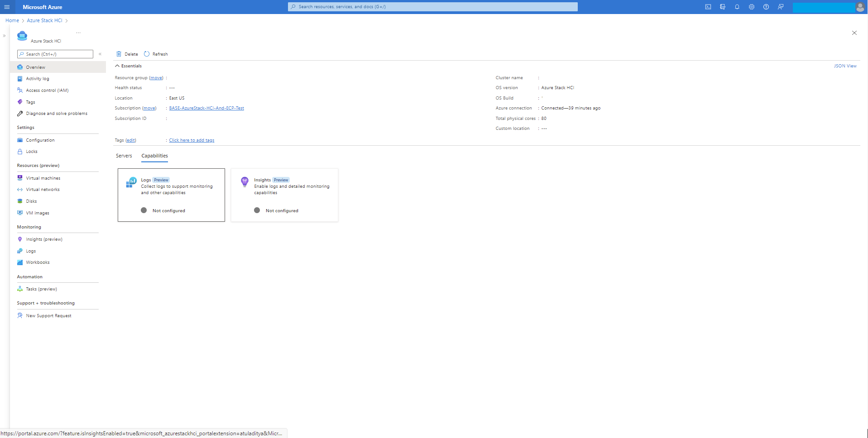Switch to the Servers tab

pos(124,156)
